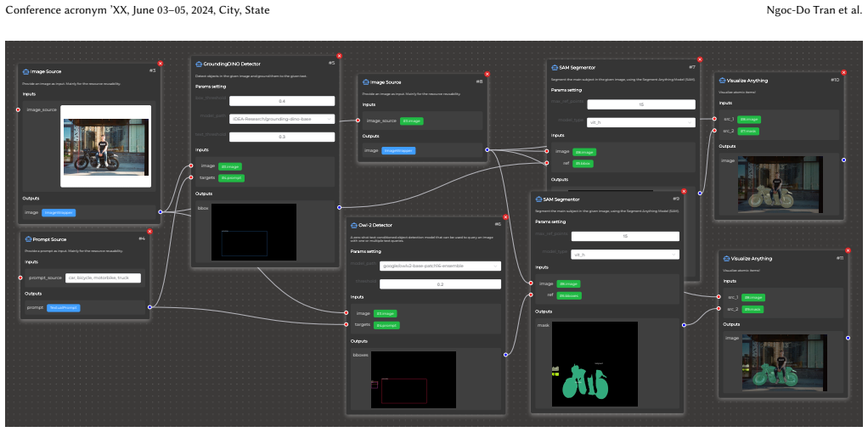Click the GroundingDINO Detector header icon
This screenshot has width=868, height=432.
coord(200,63)
